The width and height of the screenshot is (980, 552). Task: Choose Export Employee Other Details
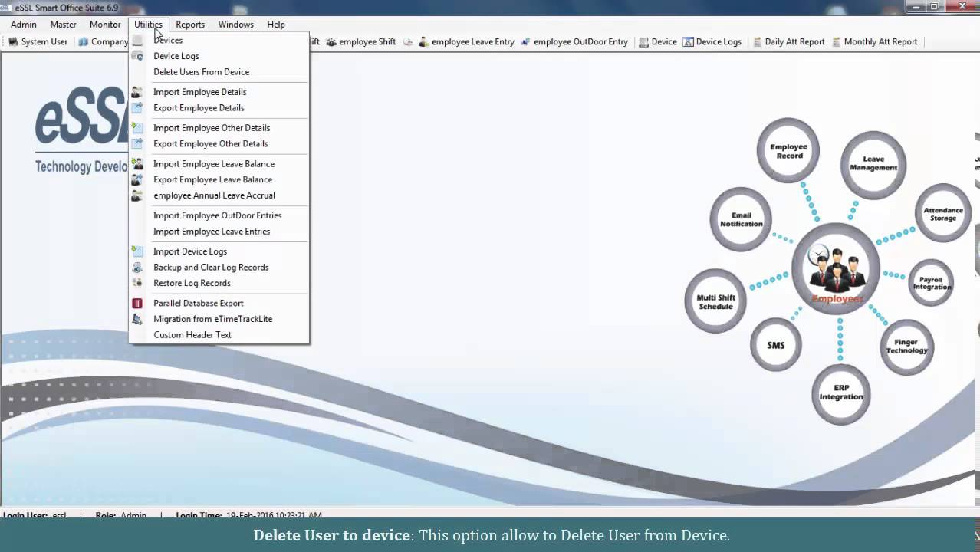pos(219,144)
